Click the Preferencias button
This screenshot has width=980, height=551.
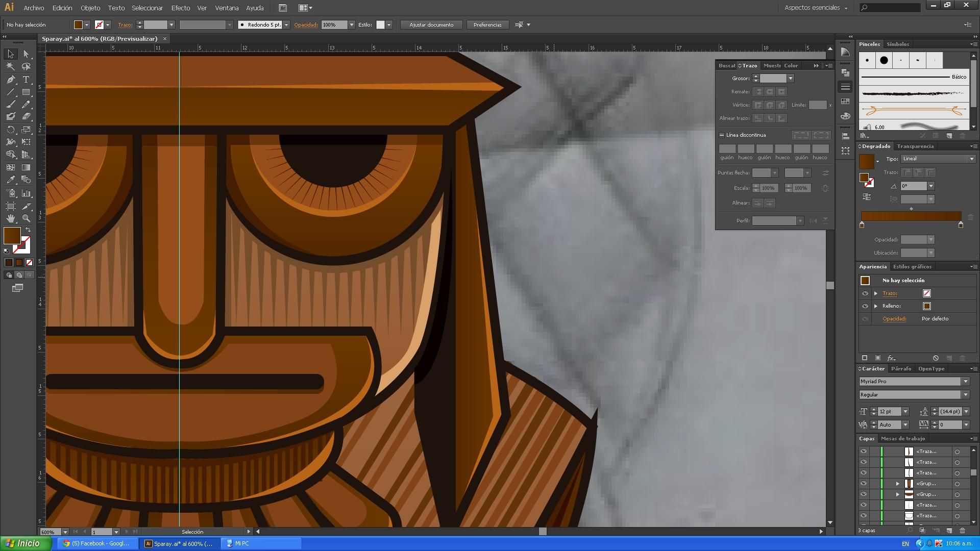tap(487, 24)
